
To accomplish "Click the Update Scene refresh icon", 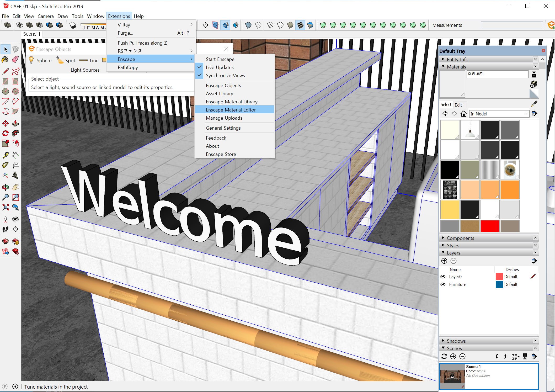I will [444, 356].
